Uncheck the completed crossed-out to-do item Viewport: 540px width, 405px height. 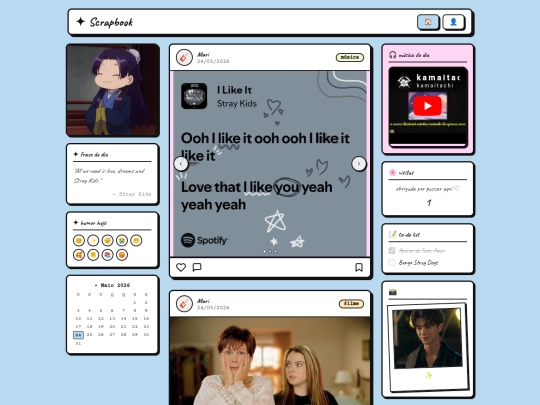[392, 250]
